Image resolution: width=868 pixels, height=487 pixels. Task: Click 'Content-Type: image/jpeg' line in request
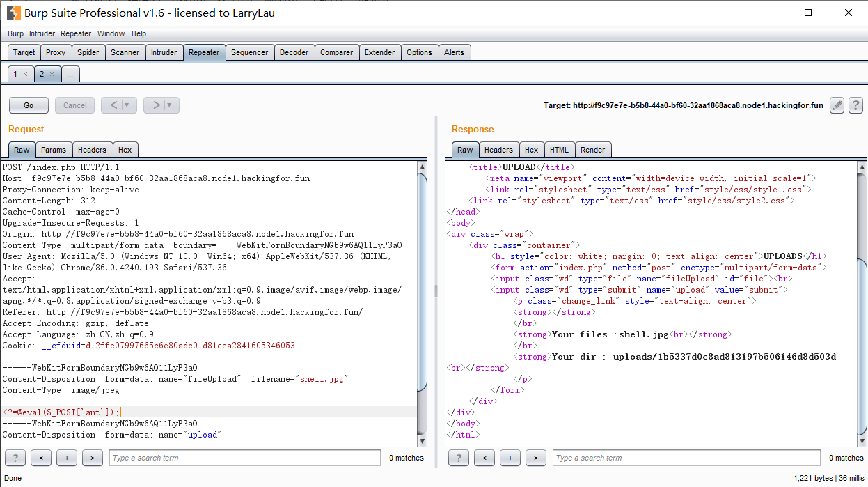coord(61,390)
